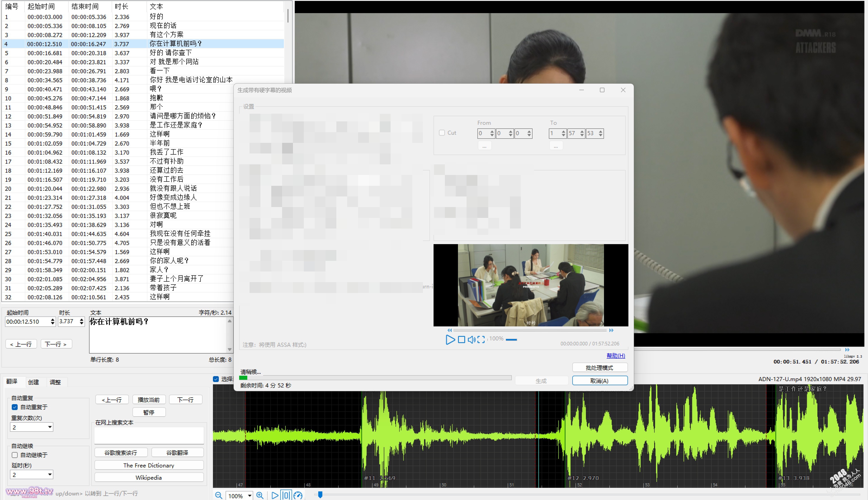Close the hardsub video generation dialog

tap(623, 90)
